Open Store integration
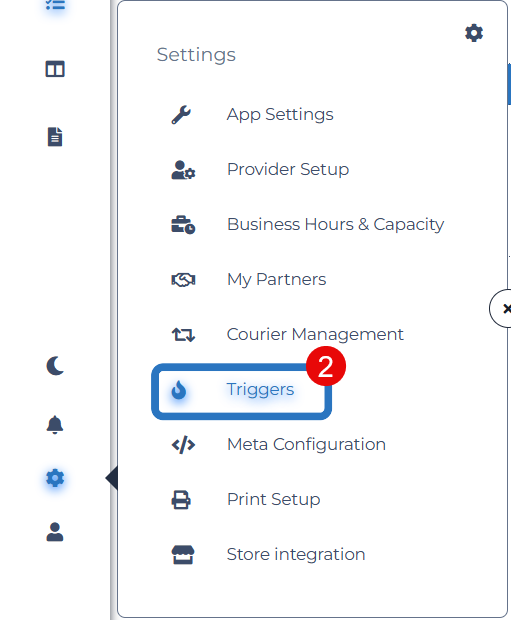 click(x=295, y=554)
